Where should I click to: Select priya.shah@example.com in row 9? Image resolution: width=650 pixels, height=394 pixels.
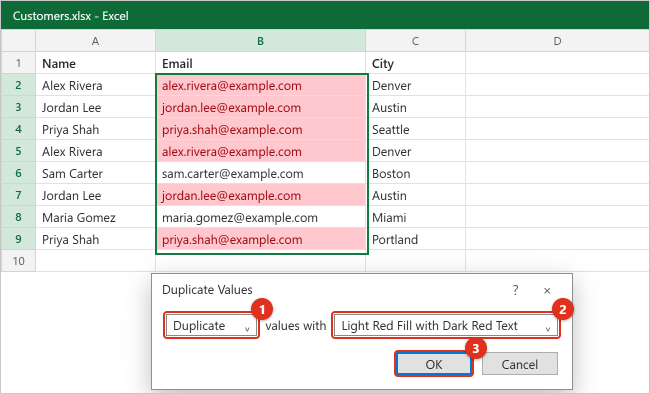[x=260, y=239]
